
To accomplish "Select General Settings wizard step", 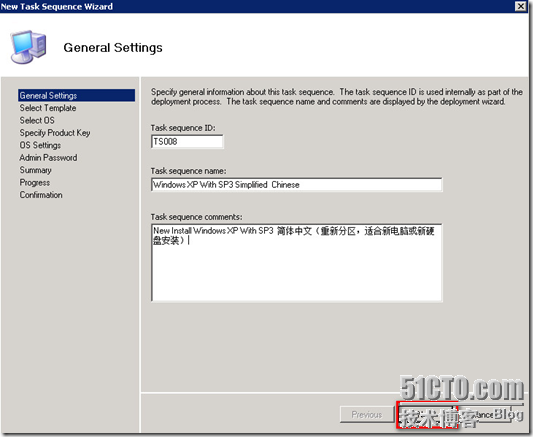I will coord(76,95).
